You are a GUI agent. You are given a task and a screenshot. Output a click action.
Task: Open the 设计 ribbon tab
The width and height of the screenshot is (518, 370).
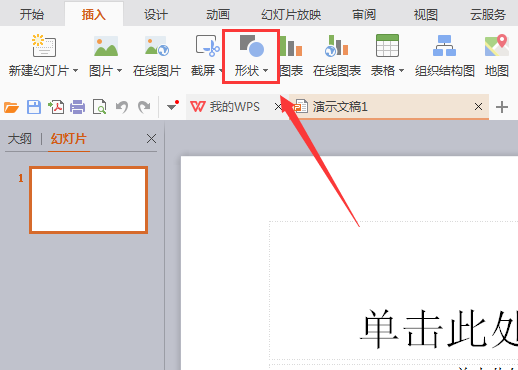(156, 15)
